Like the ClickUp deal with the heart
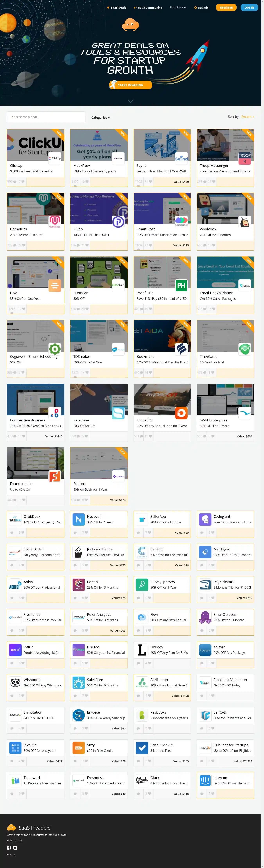264x868 pixels. 23,182
